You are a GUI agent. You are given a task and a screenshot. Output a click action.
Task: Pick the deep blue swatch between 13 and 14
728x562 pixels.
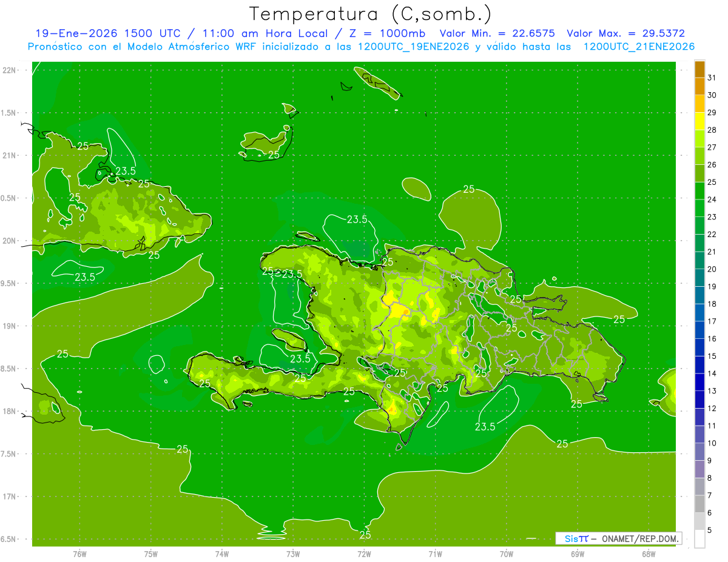pyautogui.click(x=699, y=382)
